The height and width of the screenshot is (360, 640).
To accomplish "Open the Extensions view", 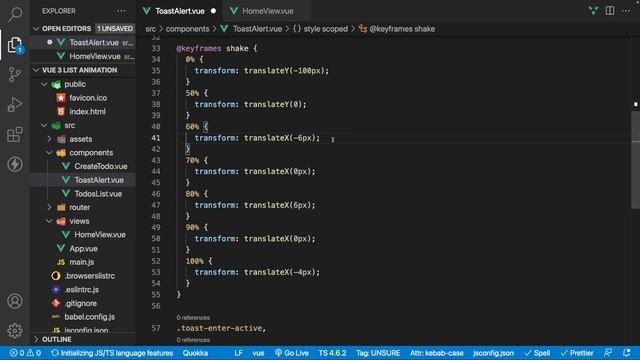I will pyautogui.click(x=15, y=134).
